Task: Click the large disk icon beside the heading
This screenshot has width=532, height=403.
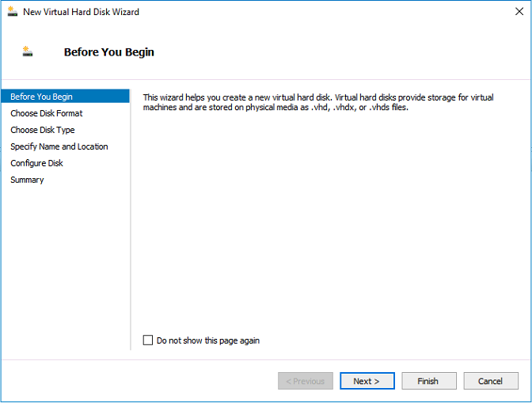Action: pos(28,51)
